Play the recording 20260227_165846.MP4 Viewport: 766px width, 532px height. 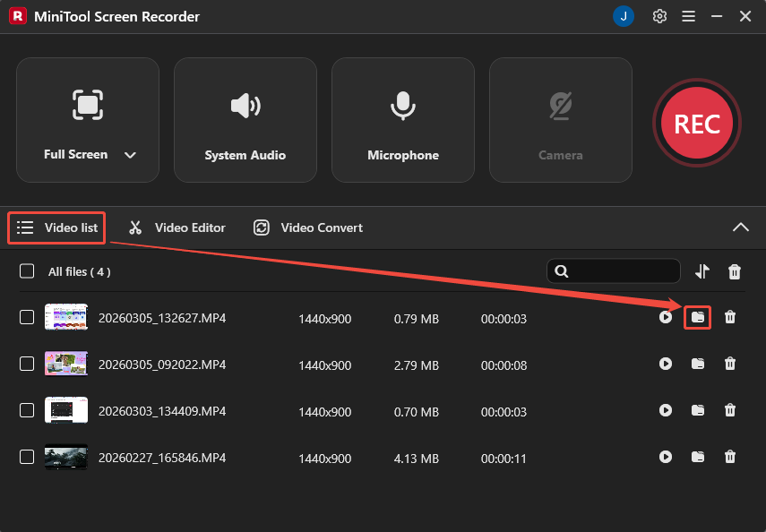click(x=666, y=458)
